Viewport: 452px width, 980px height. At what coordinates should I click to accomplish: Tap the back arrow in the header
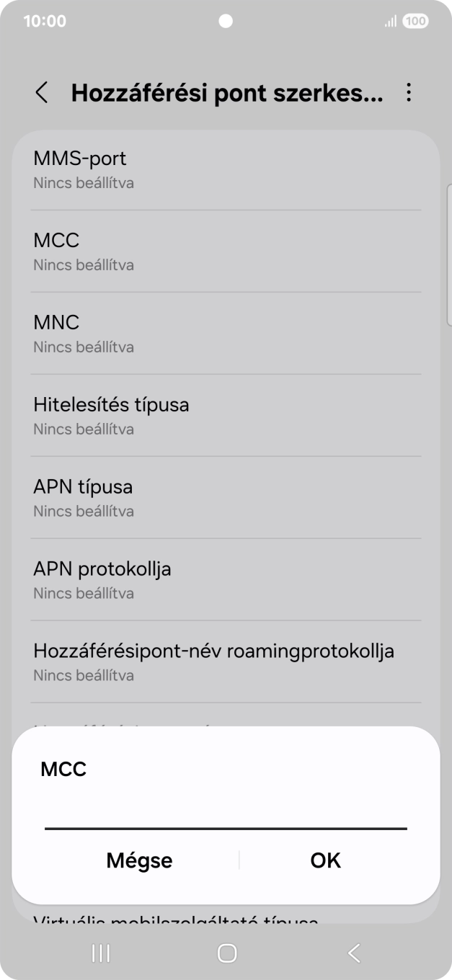(41, 94)
